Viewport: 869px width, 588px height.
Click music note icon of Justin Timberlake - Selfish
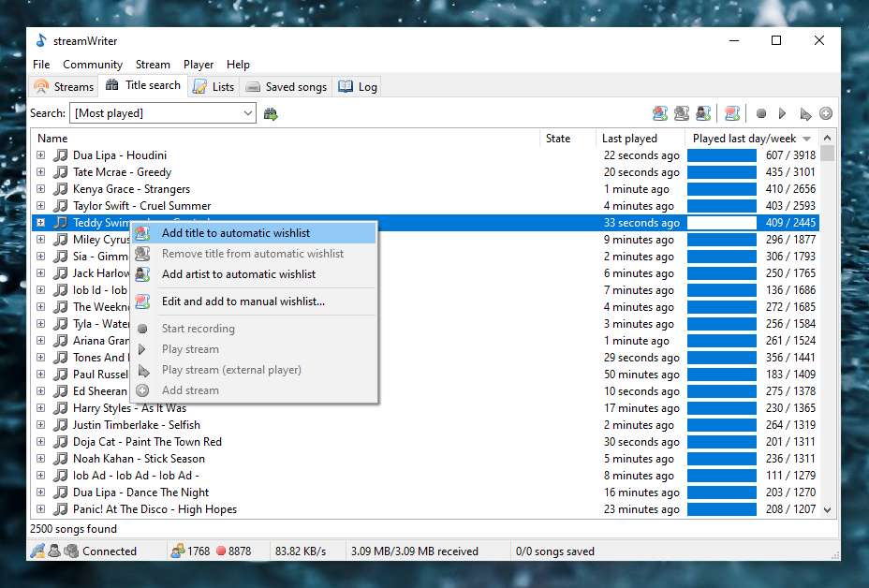[x=61, y=424]
